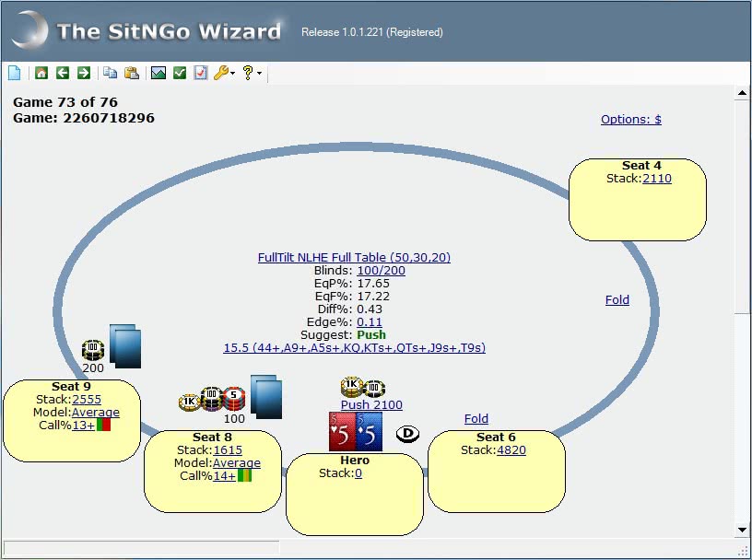Screen dimensions: 752x560
Task: Go to the Home page icon
Action: [41, 73]
